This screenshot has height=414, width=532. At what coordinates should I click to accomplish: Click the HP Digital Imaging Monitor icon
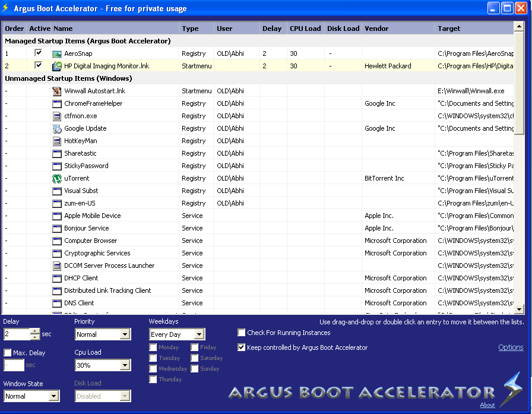click(x=57, y=66)
